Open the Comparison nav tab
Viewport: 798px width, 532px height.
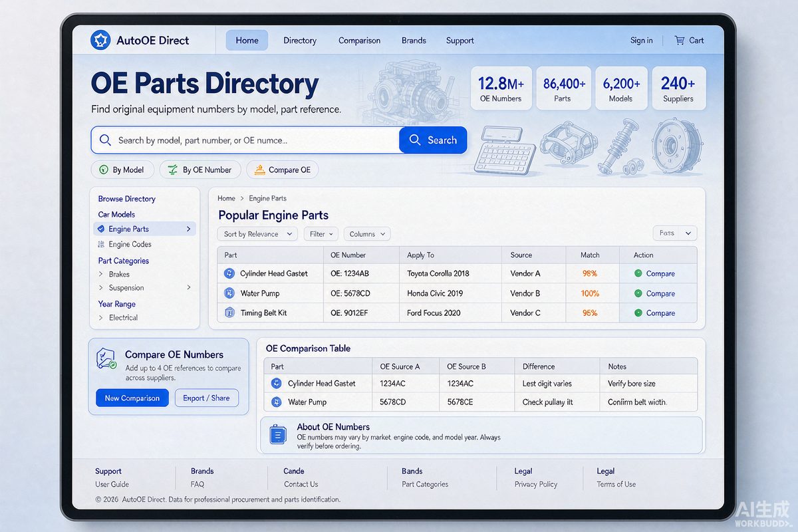coord(360,41)
